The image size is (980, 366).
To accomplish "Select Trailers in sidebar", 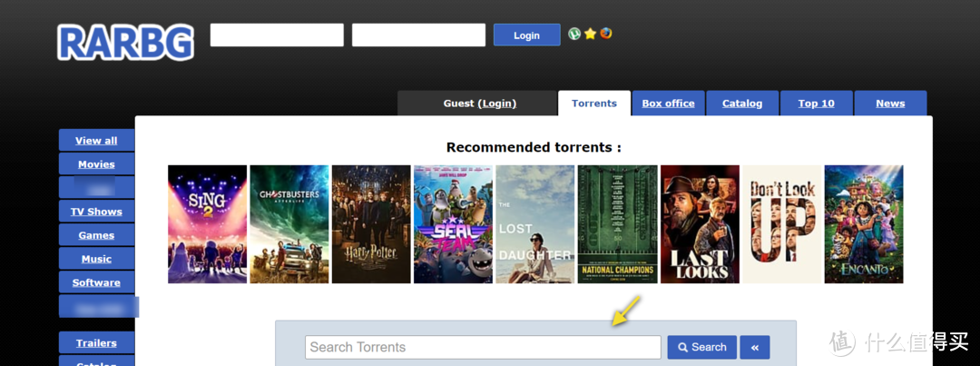I will (x=96, y=343).
